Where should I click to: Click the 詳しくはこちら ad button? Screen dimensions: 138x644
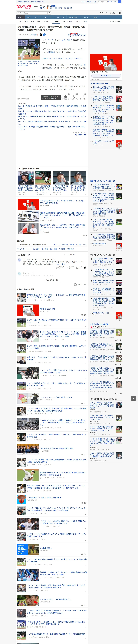(x=106, y=76)
